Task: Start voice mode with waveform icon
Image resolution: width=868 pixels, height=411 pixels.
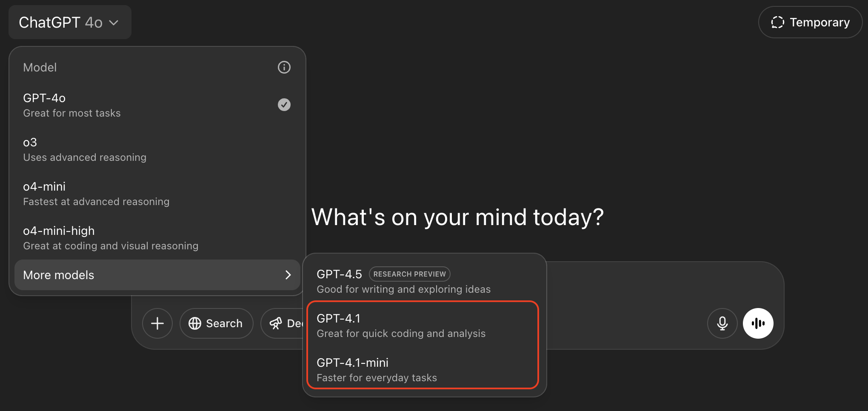Action: pos(758,323)
